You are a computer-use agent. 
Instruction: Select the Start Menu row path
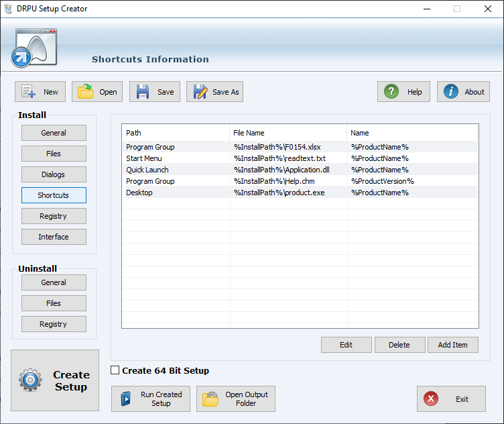pyautogui.click(x=144, y=158)
